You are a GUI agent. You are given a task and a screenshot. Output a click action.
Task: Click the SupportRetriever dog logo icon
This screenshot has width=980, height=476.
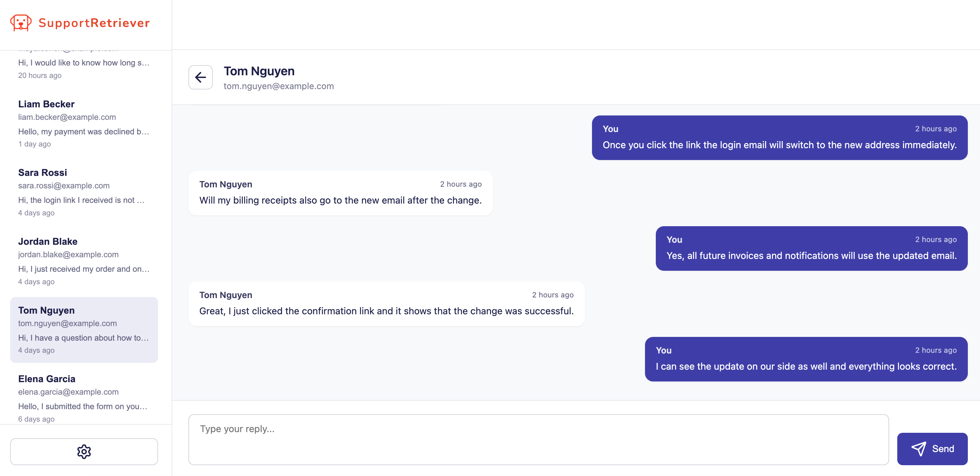pos(21,23)
